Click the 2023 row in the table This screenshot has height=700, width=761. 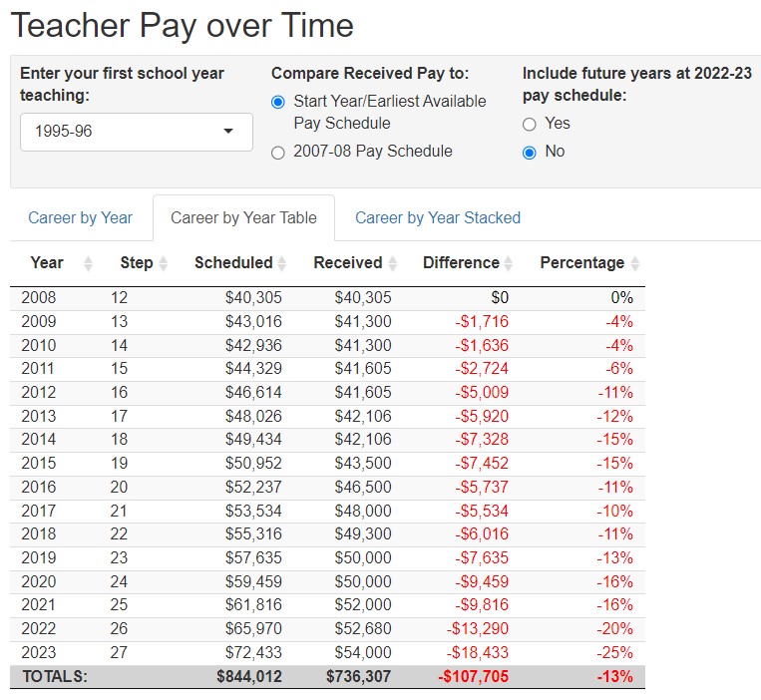tap(327, 652)
